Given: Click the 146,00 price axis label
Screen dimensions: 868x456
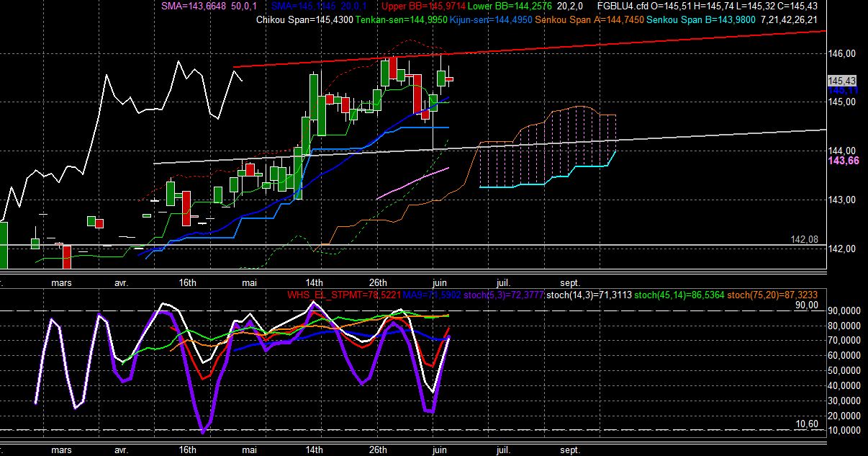Looking at the screenshot, I should pos(841,53).
